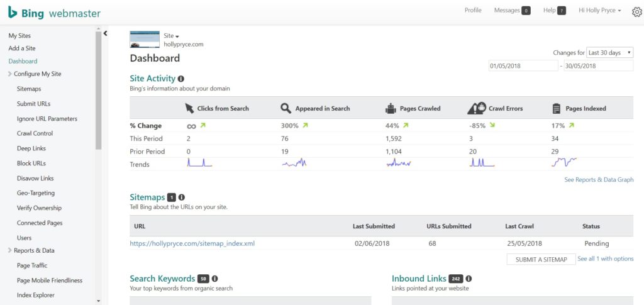
Task: Click the Clicks from Search cursor icon
Action: click(x=189, y=108)
